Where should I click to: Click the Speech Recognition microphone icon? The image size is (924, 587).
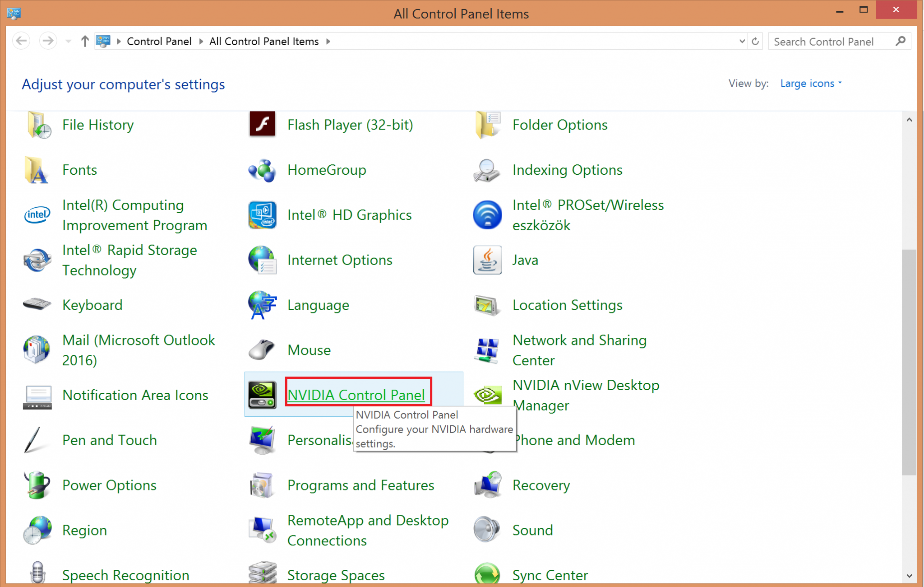click(38, 573)
